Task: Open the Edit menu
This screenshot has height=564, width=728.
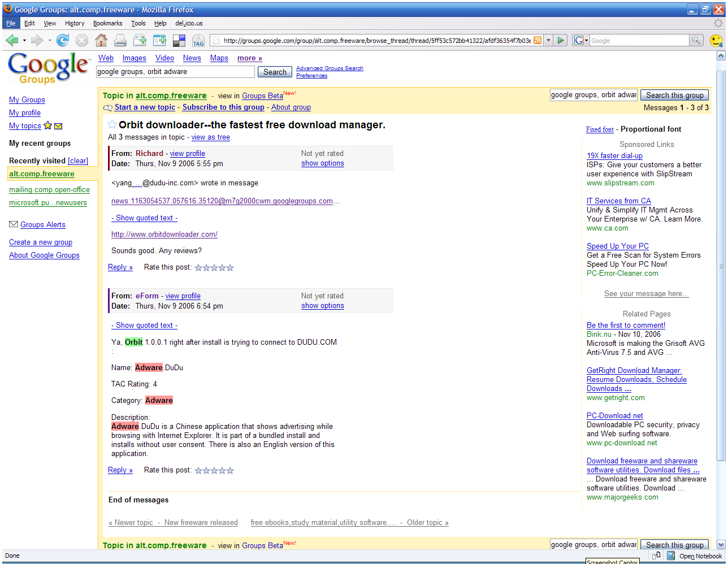Action: (29, 23)
